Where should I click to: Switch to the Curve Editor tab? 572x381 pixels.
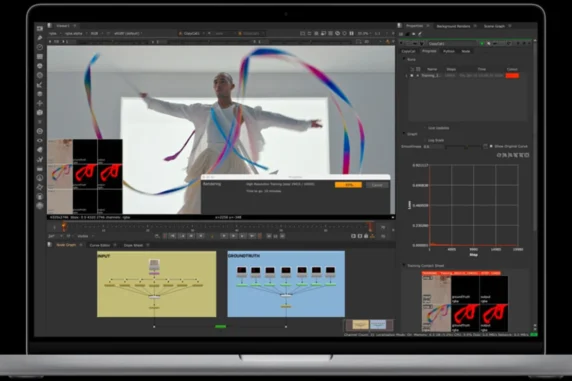tap(100, 245)
